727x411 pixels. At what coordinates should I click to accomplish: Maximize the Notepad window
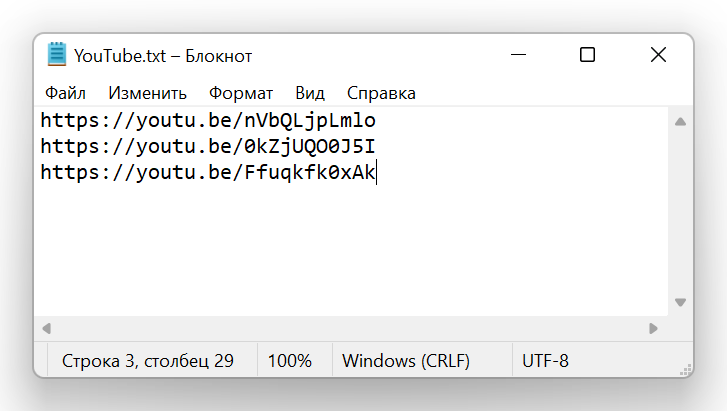(x=587, y=55)
